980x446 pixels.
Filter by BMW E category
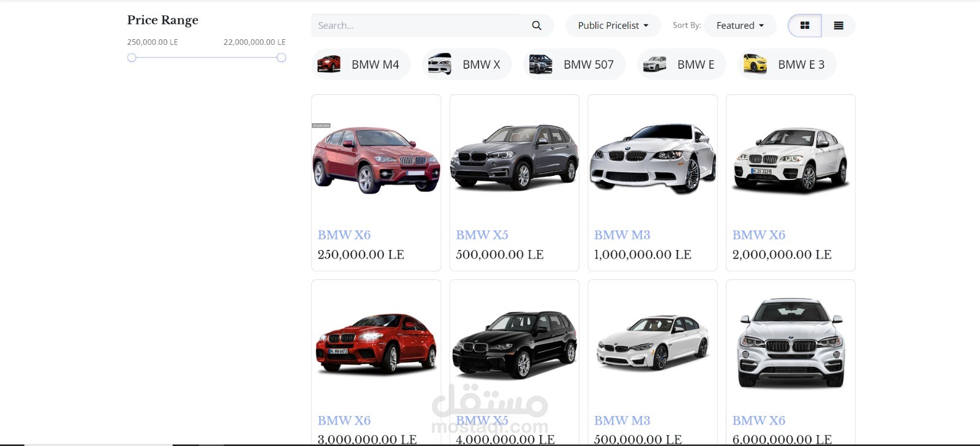tap(682, 64)
